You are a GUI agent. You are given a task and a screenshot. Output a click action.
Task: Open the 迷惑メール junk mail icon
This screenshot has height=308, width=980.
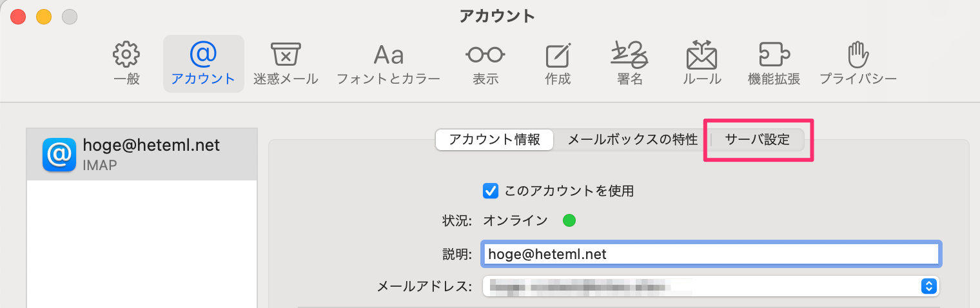[286, 64]
